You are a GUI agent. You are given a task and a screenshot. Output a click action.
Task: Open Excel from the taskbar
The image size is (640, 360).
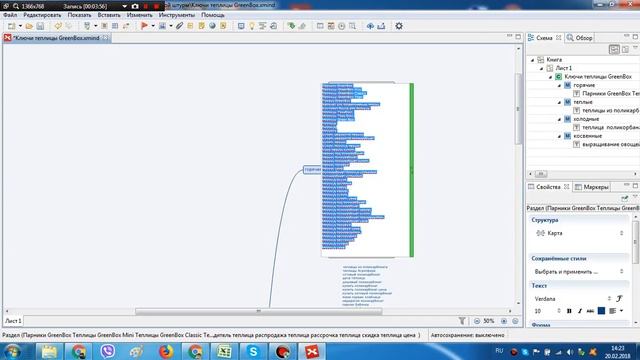pyautogui.click(x=224, y=351)
